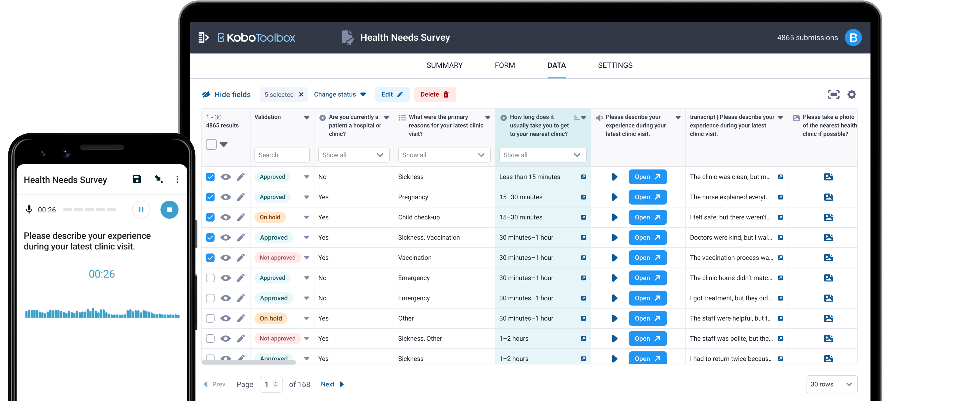Image resolution: width=980 pixels, height=401 pixels.
Task: Expand the Change status dropdown
Action: tap(340, 94)
